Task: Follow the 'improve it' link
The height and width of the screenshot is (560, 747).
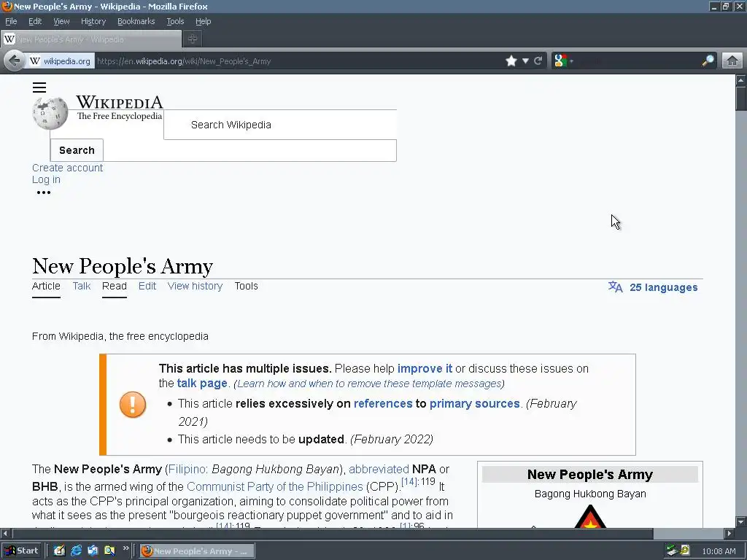Action: click(425, 368)
